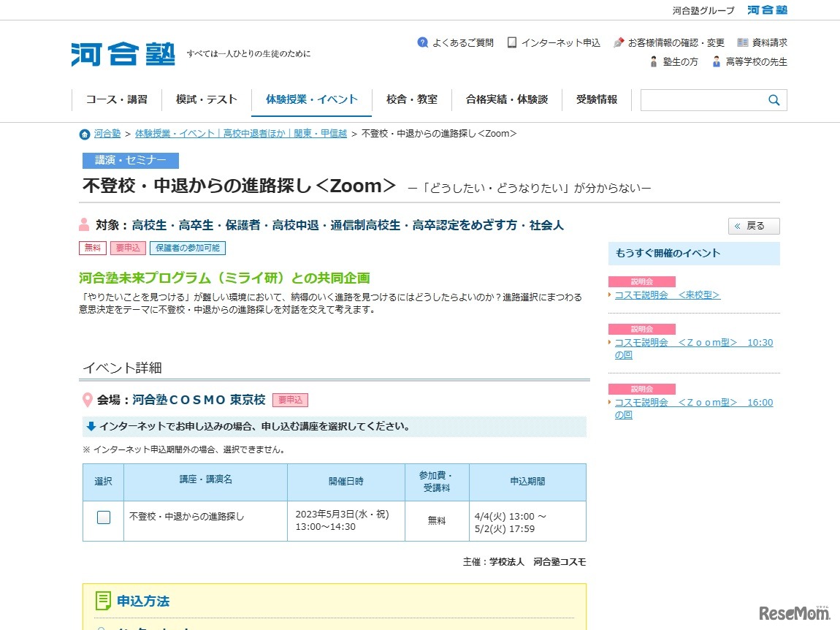This screenshot has width=840, height=630.
Task: Open the 受験情報 menu item
Action: coord(596,99)
